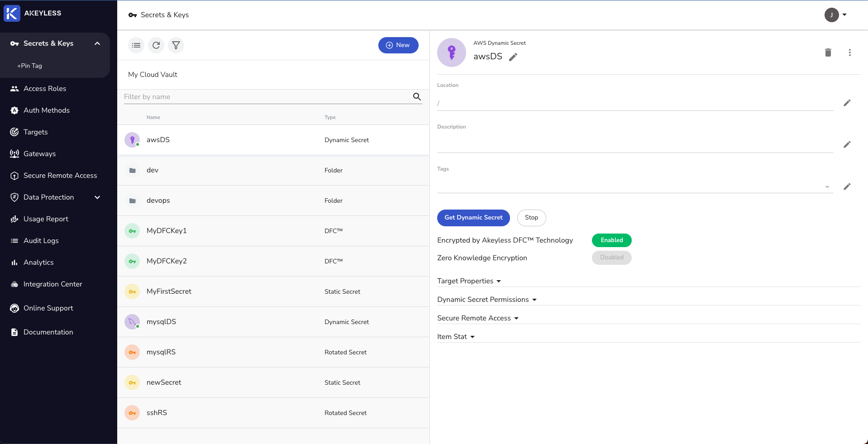Click the sshRS orange key icon

(132, 413)
